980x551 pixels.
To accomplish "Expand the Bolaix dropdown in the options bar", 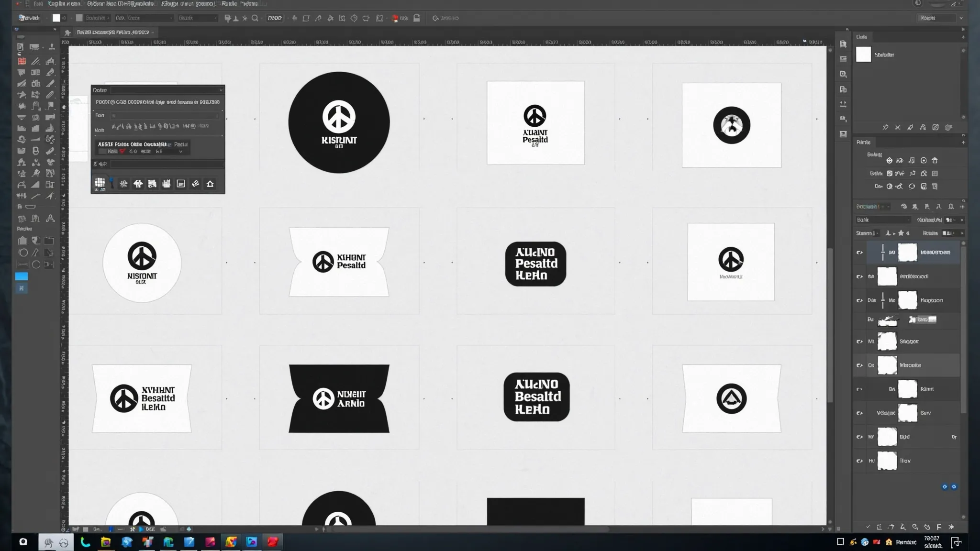I will click(198, 18).
